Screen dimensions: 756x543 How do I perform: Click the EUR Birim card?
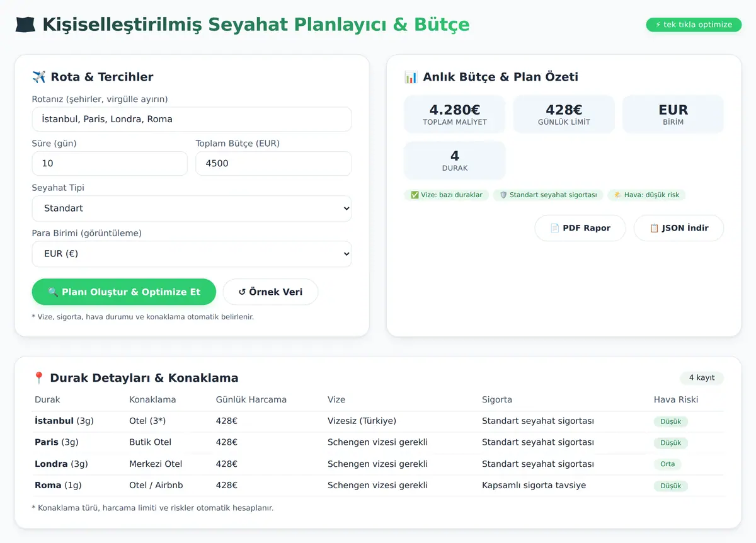[673, 114]
